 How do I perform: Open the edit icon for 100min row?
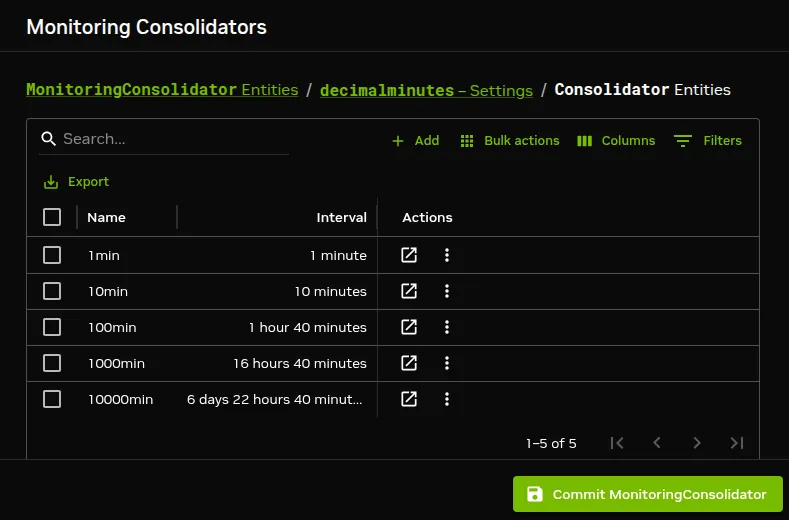click(x=409, y=327)
